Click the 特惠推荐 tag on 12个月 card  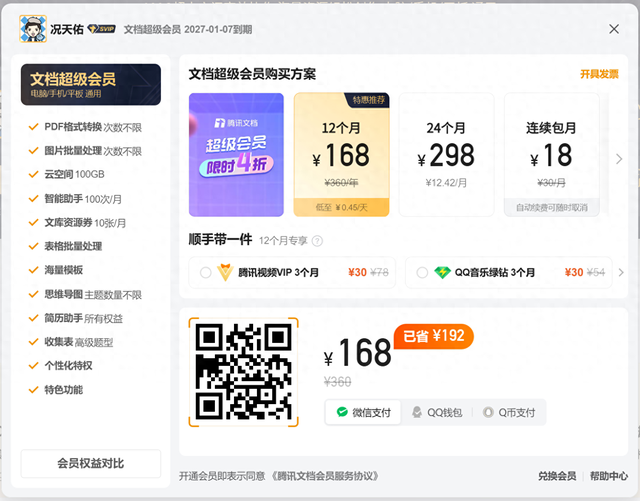pyautogui.click(x=367, y=100)
